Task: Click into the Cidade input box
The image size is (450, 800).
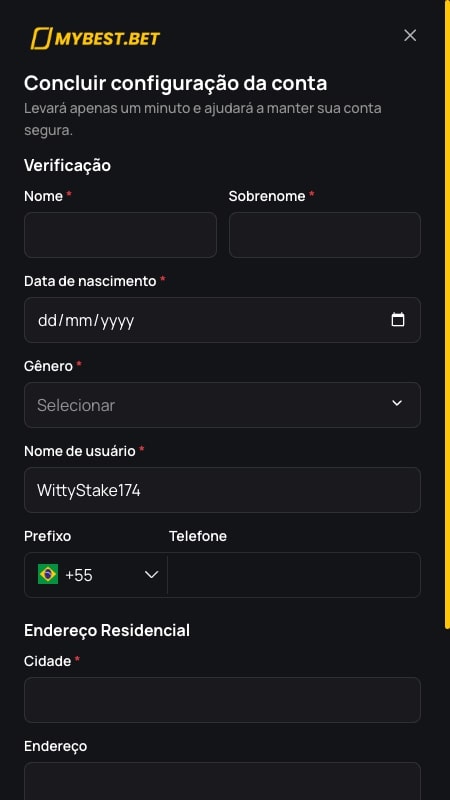Action: click(222, 700)
